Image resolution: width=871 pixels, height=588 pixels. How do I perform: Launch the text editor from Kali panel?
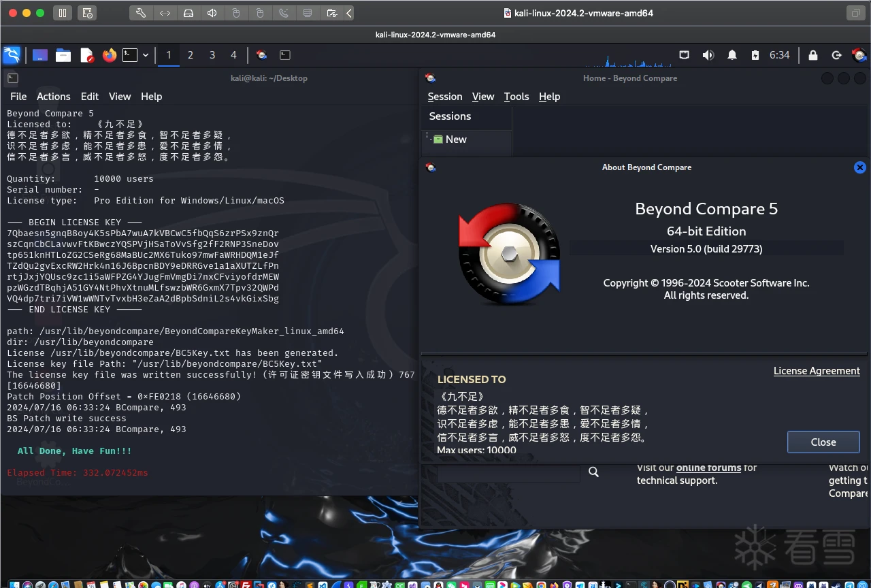point(86,55)
